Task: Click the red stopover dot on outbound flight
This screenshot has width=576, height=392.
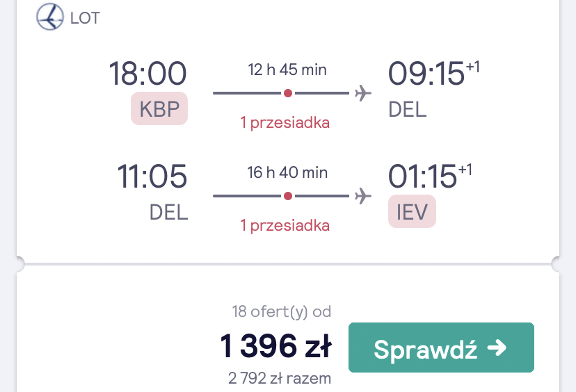Action: [x=288, y=93]
